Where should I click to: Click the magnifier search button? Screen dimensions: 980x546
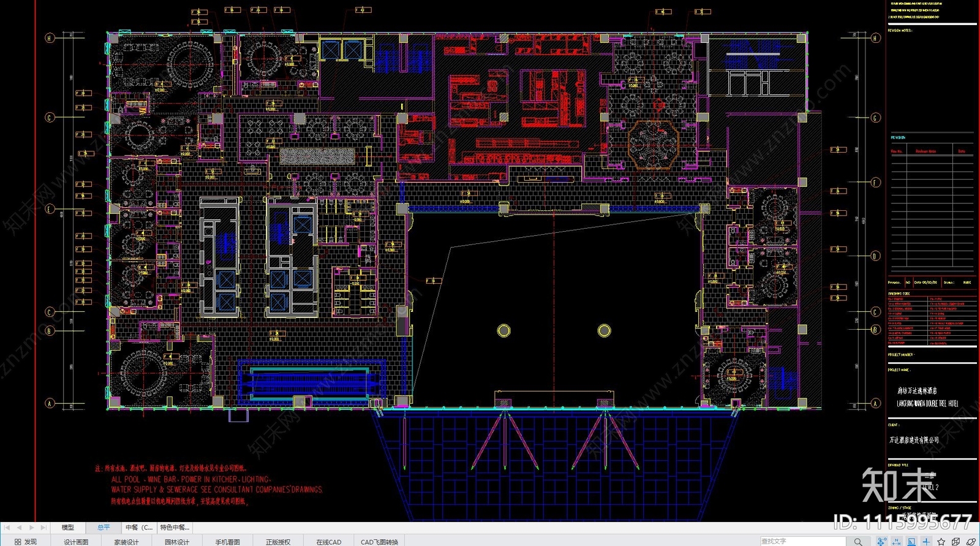coord(858,542)
